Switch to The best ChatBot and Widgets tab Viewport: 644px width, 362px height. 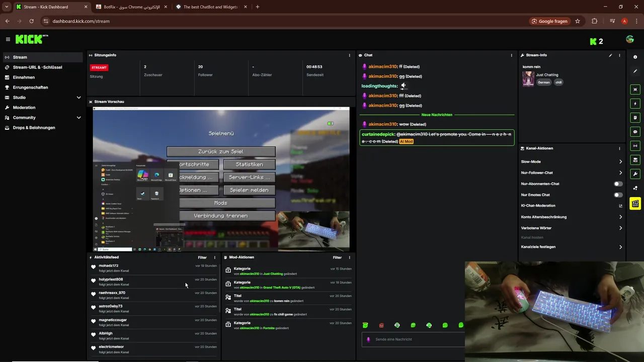click(x=211, y=7)
